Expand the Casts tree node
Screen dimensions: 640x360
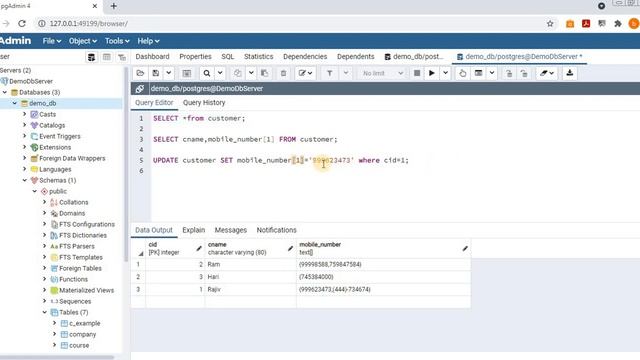point(24,114)
